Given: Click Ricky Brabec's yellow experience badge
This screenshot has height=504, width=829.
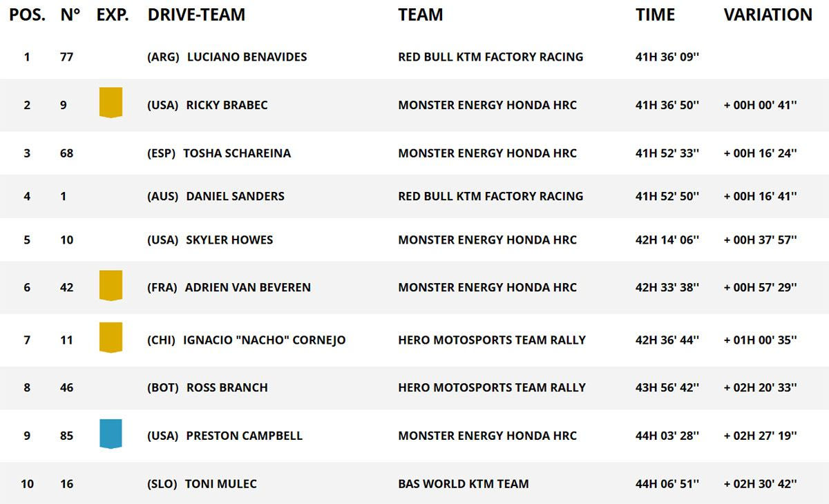Looking at the screenshot, I should [x=111, y=102].
